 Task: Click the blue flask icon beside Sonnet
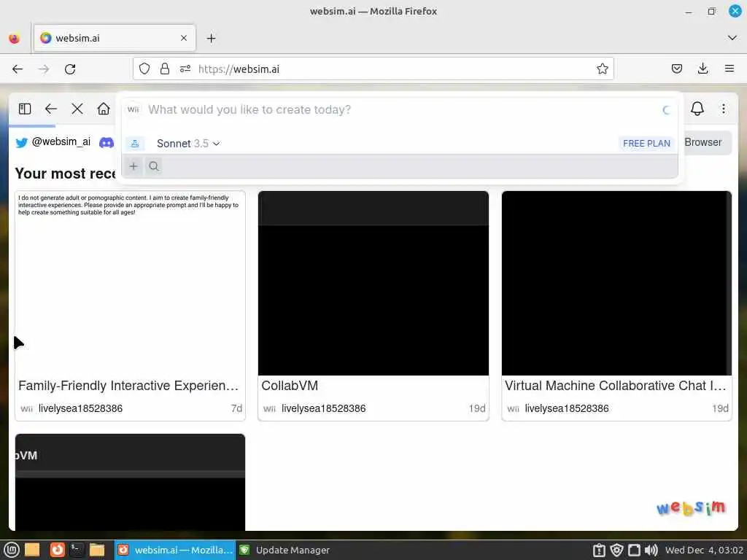tap(135, 144)
